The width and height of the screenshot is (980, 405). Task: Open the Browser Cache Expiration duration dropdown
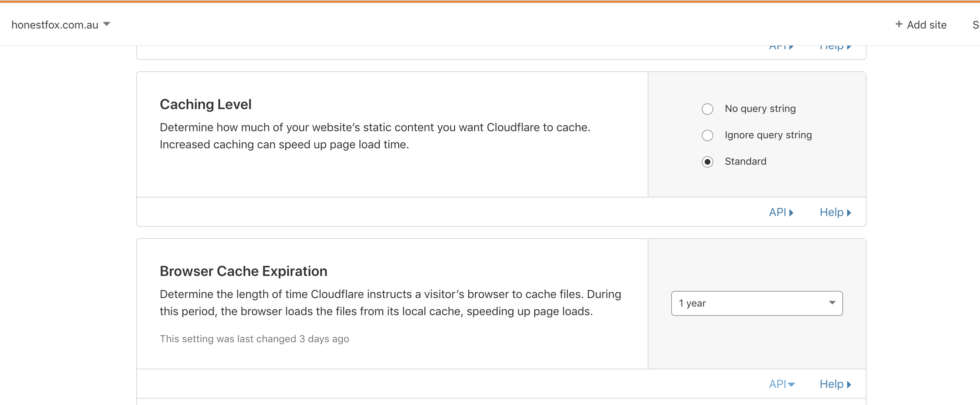click(x=756, y=303)
